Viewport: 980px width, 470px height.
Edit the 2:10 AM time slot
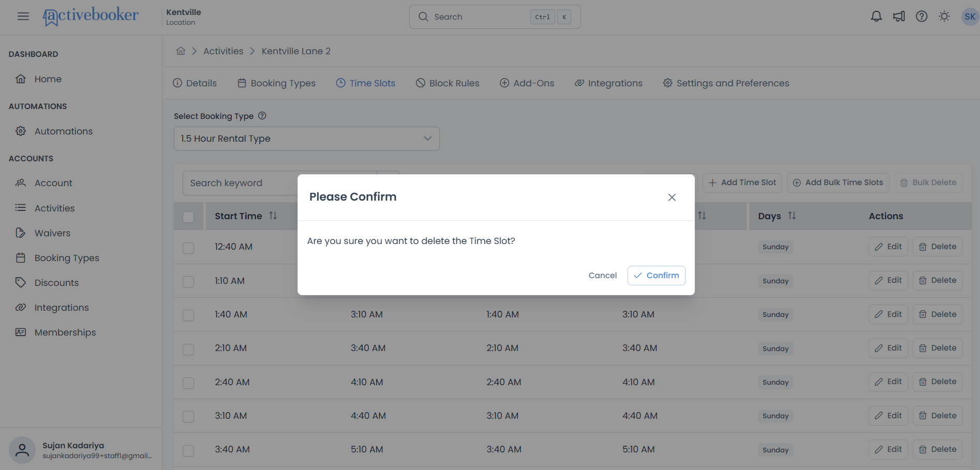tap(888, 348)
